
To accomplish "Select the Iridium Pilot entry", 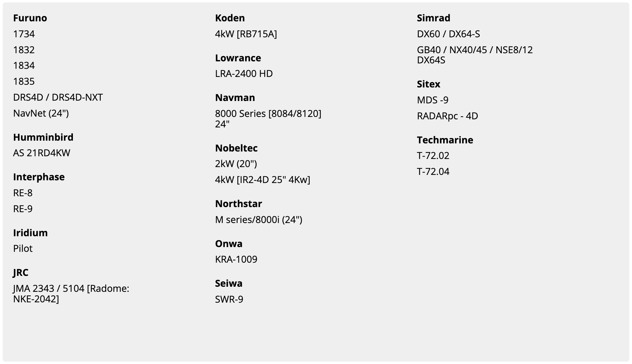I will 23,248.
